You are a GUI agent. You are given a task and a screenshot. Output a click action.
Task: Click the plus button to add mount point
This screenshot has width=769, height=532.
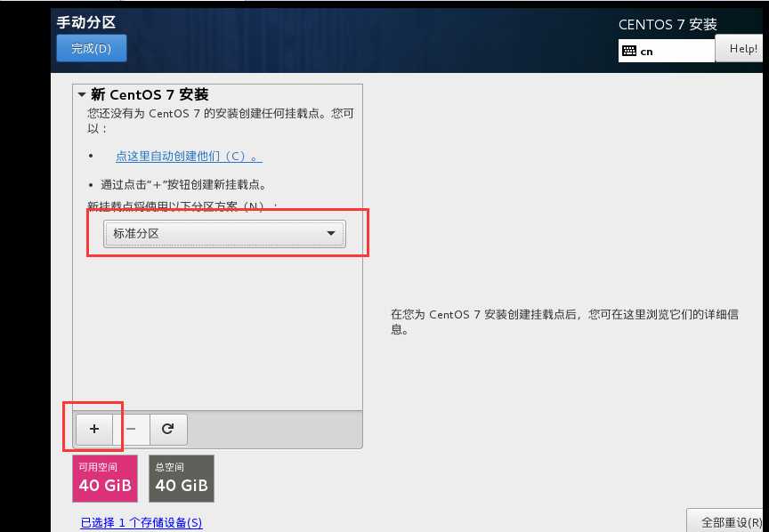point(94,429)
